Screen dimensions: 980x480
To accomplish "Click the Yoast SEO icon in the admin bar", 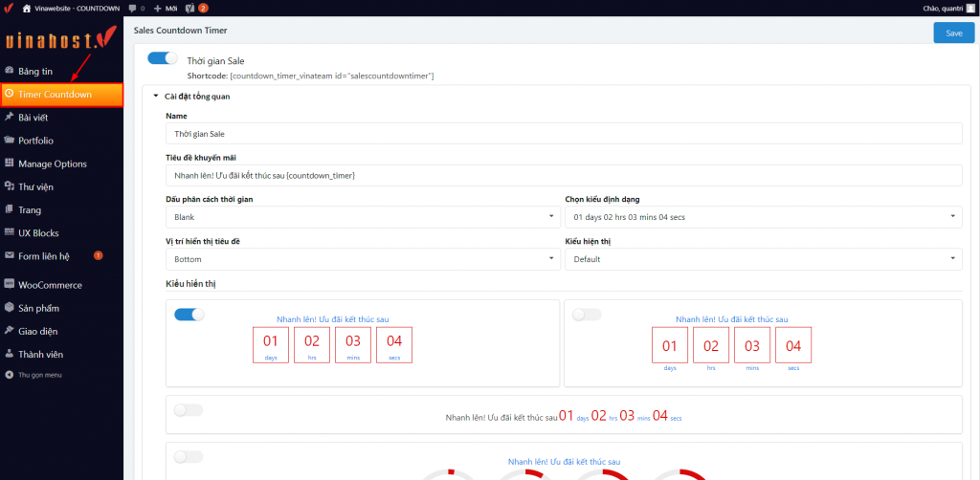I will (189, 8).
